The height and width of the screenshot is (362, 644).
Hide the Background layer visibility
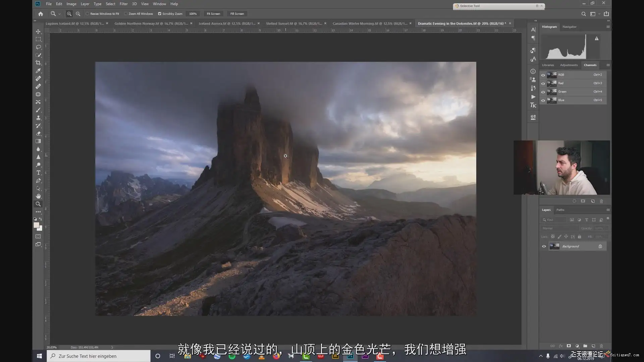(544, 246)
